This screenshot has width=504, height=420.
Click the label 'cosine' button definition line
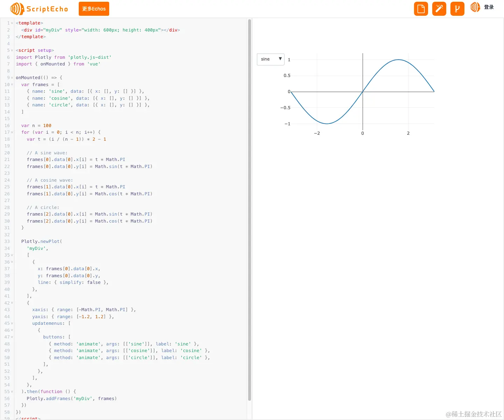pyautogui.click(x=129, y=351)
